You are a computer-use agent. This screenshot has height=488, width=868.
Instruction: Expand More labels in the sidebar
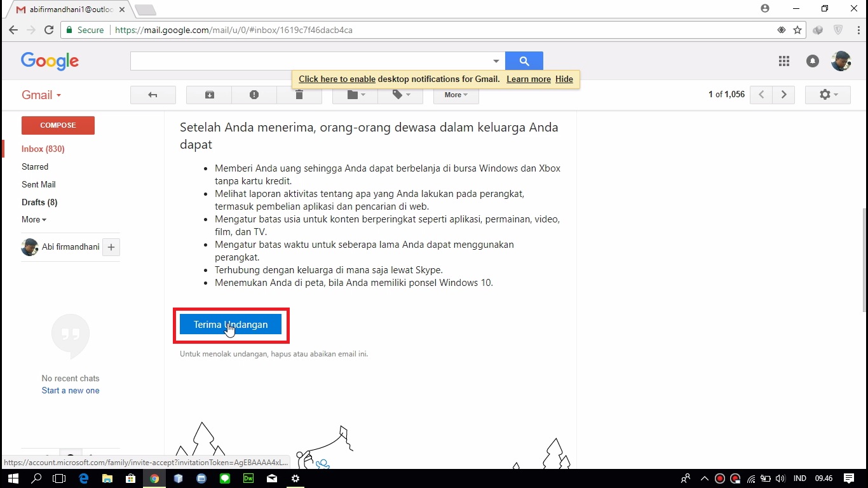click(x=34, y=219)
